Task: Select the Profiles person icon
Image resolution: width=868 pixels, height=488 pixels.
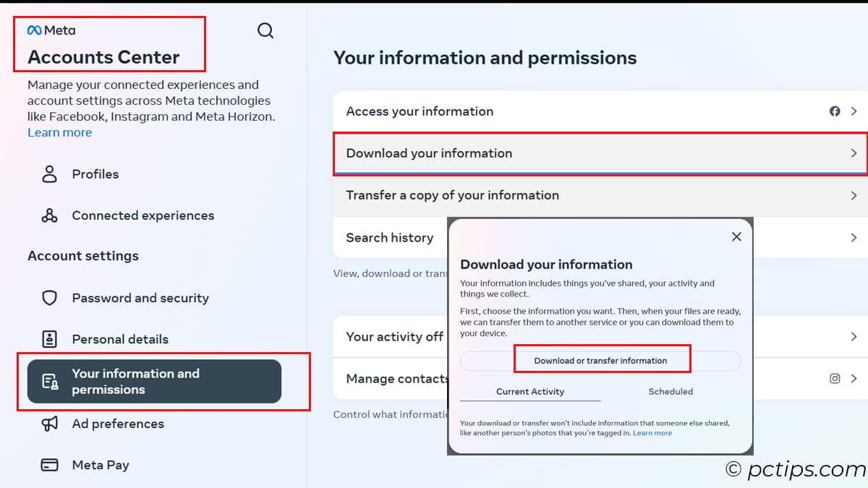Action: click(49, 174)
